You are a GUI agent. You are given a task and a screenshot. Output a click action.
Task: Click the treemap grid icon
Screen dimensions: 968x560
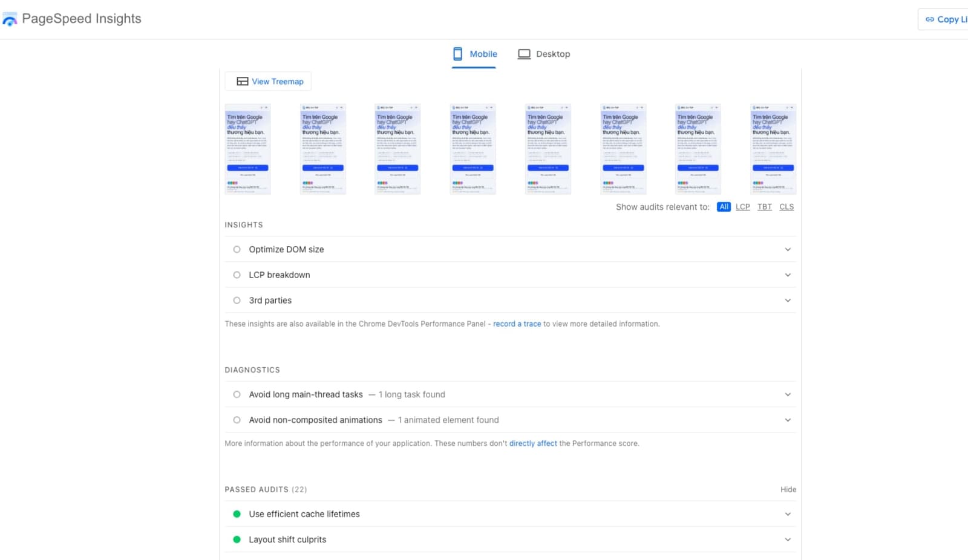[x=242, y=81]
